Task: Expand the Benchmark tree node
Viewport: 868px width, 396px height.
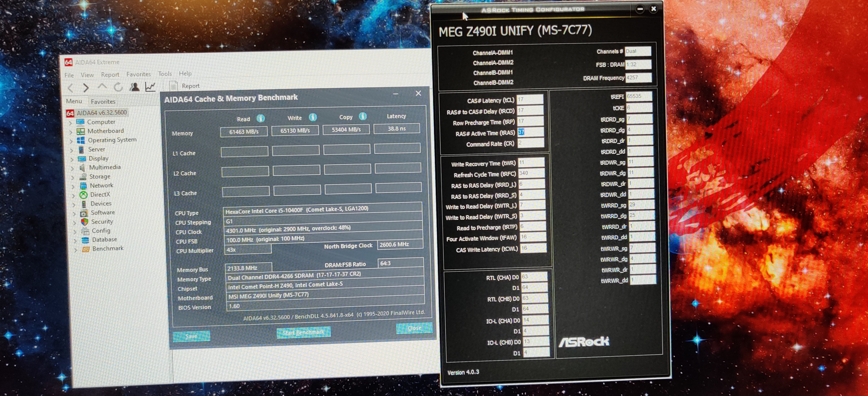Action: (75, 250)
